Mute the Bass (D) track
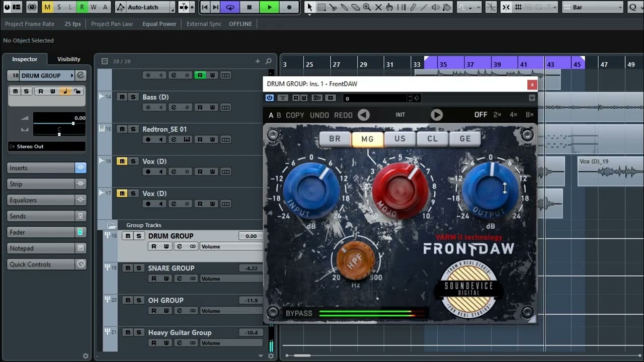This screenshot has width=644, height=362. click(x=122, y=97)
